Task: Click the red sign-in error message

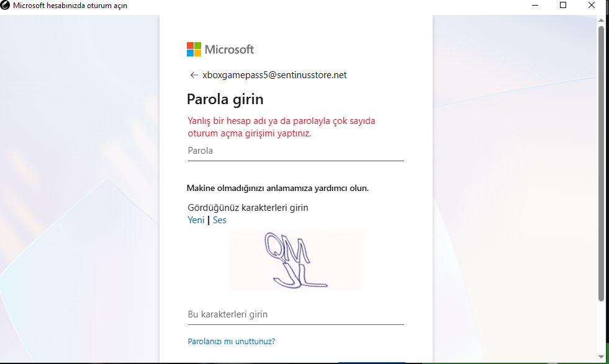Action: (x=281, y=127)
